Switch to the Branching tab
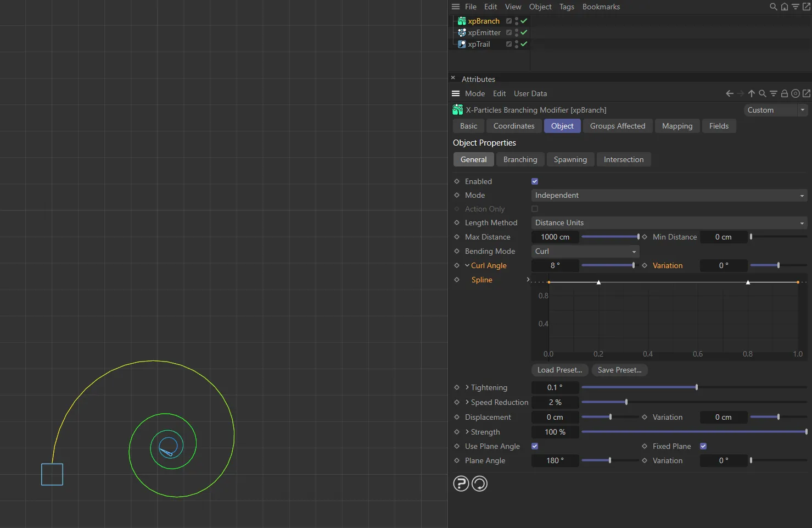The width and height of the screenshot is (812, 528). [x=520, y=159]
